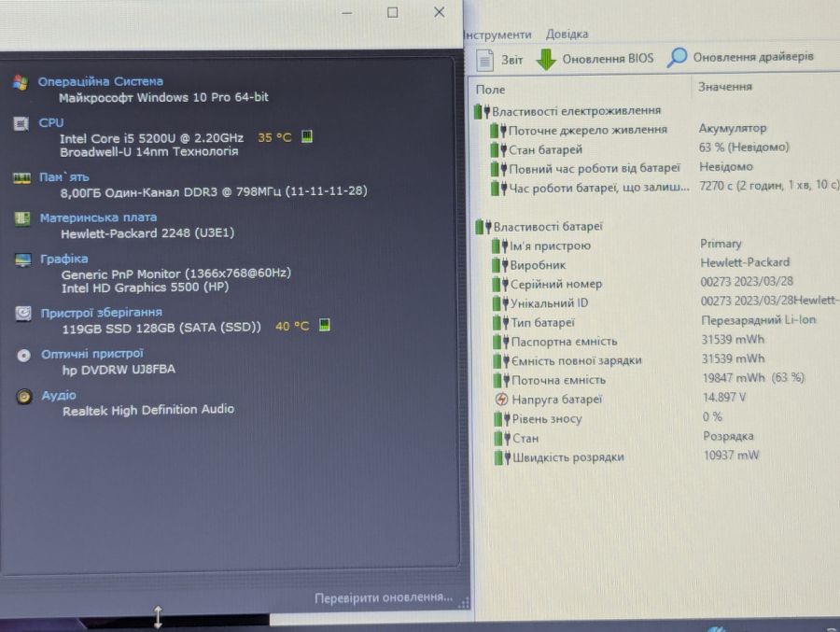This screenshot has width=840, height=632.
Task: Click the RAM module icon beside Пам`ять
Action: tap(21, 178)
